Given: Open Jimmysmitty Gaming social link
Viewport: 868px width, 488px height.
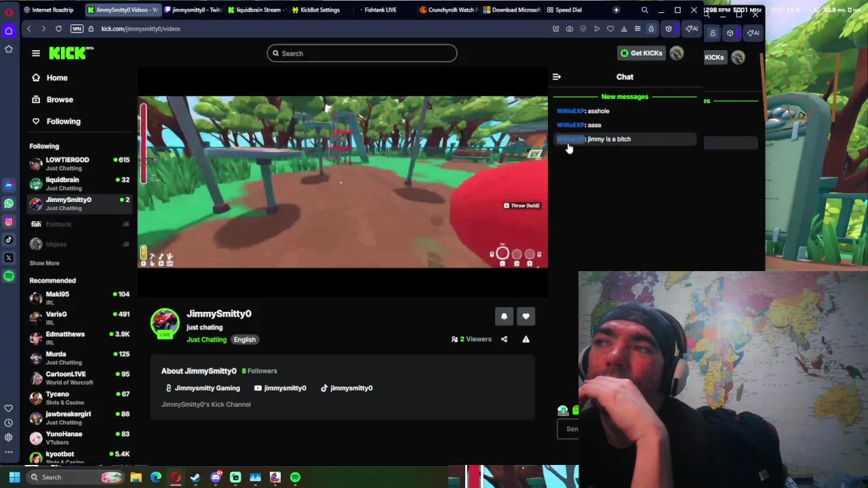Looking at the screenshot, I should click(203, 388).
